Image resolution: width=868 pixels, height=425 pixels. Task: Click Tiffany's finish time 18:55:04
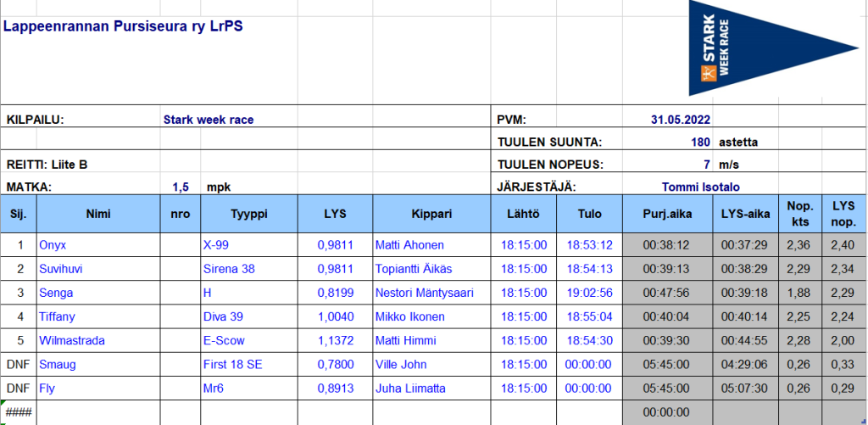click(590, 316)
